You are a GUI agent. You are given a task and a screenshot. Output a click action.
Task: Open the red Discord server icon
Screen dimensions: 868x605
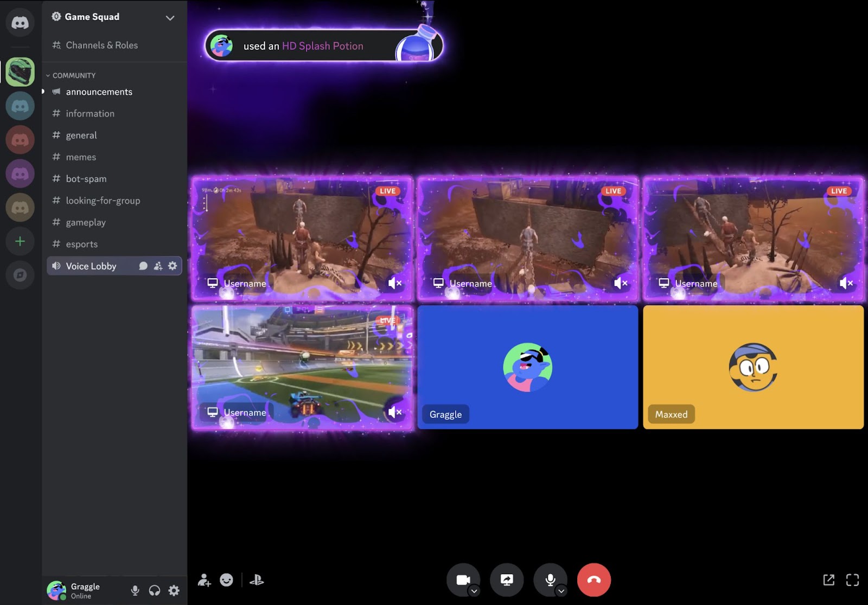20,140
